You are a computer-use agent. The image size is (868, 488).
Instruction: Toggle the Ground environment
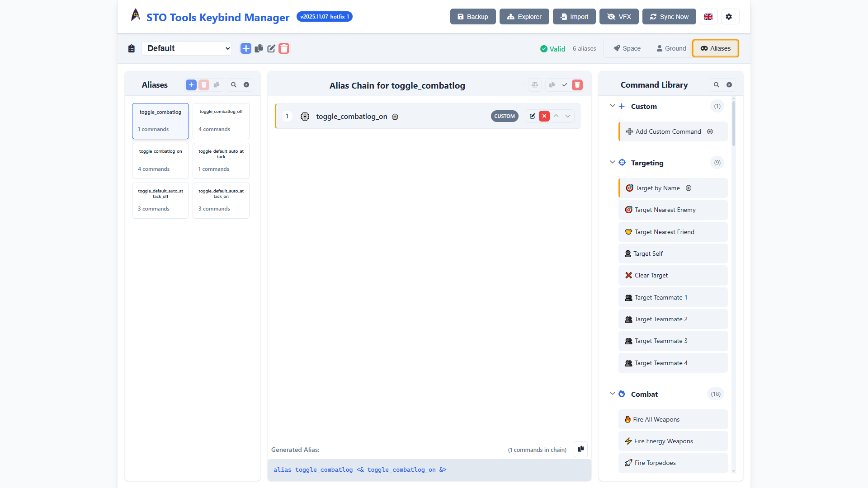(x=671, y=48)
